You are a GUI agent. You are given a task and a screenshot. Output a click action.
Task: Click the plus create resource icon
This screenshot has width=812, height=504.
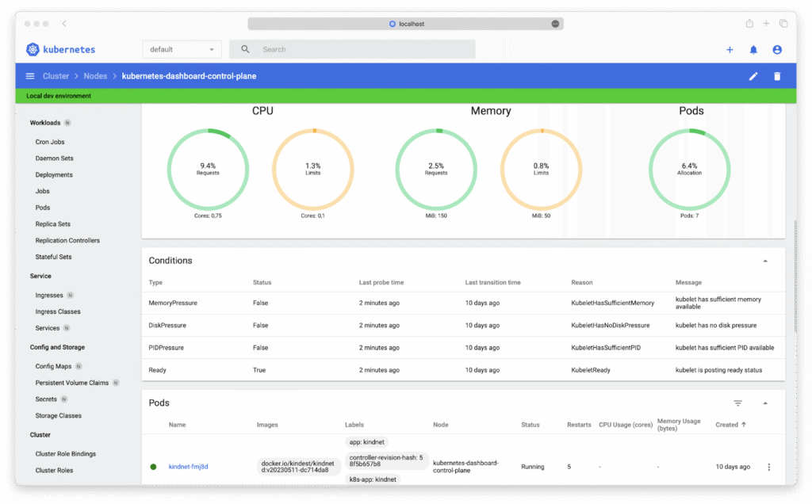(730, 50)
